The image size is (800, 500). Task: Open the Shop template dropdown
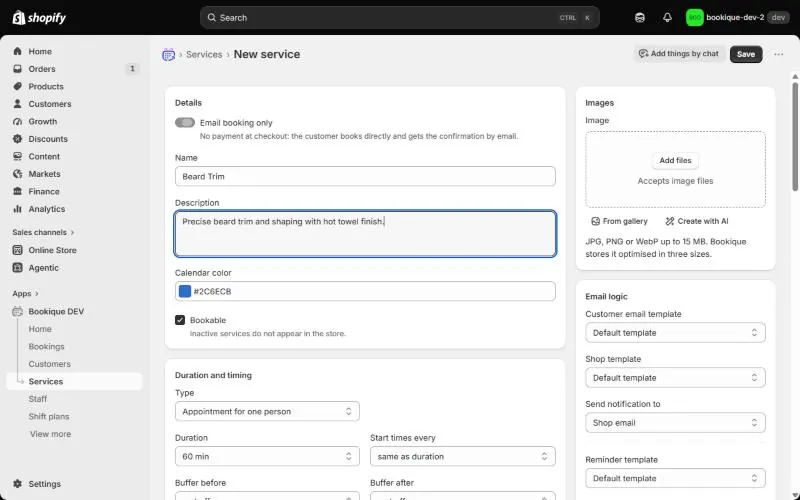[675, 378]
